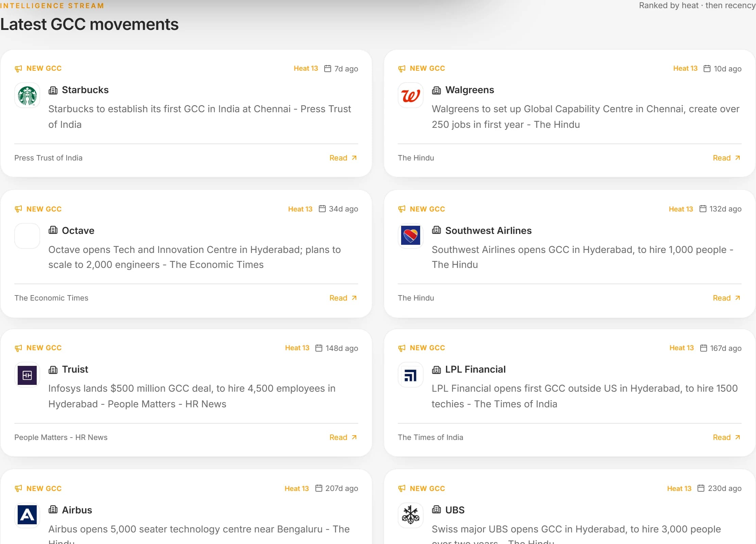Click the Airbus logo icon
This screenshot has width=756, height=544.
[27, 515]
